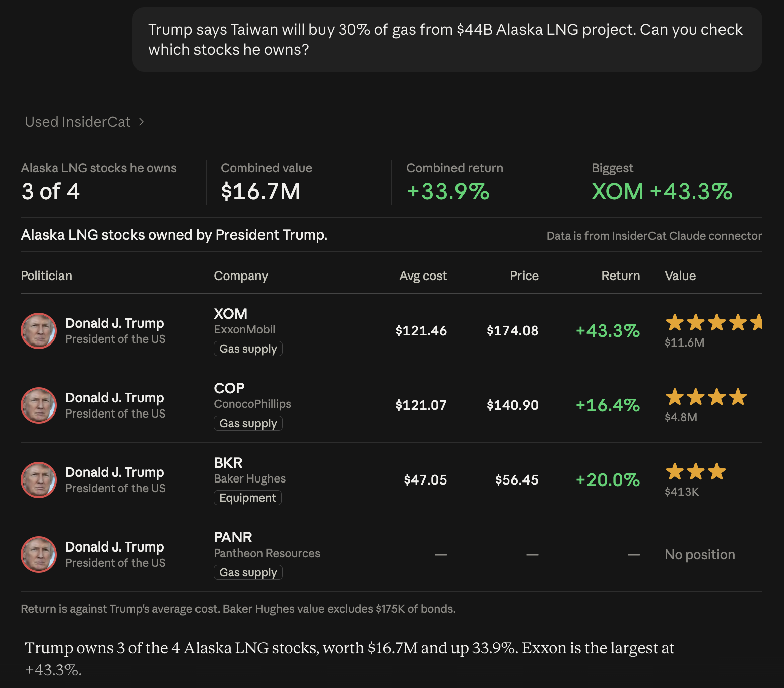784x688 pixels.
Task: Click the Avg cost column header
Action: click(x=423, y=276)
